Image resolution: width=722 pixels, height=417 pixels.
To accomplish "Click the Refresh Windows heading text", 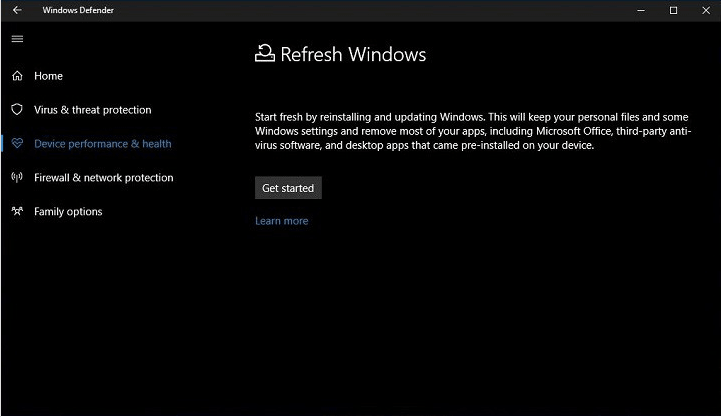I will click(353, 54).
